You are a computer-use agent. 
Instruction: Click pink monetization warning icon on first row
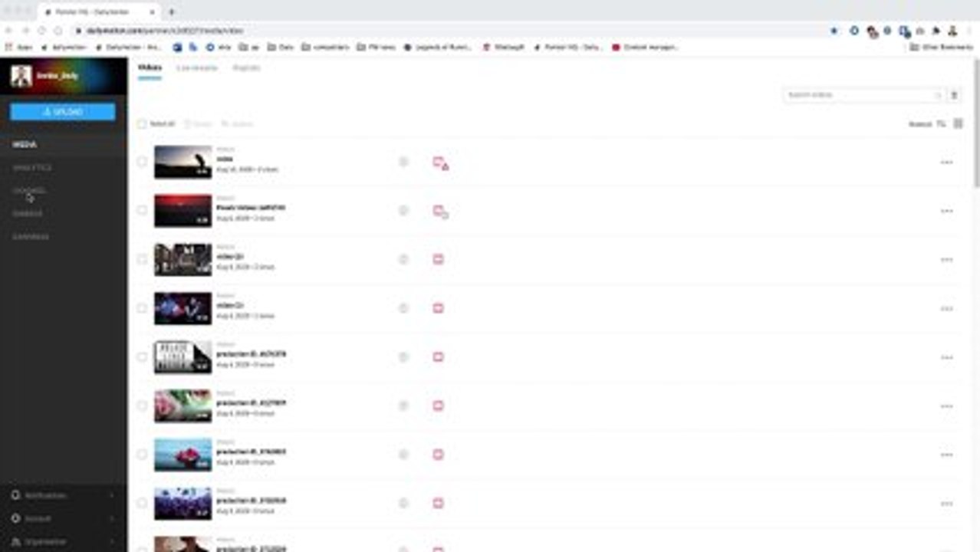coord(440,163)
